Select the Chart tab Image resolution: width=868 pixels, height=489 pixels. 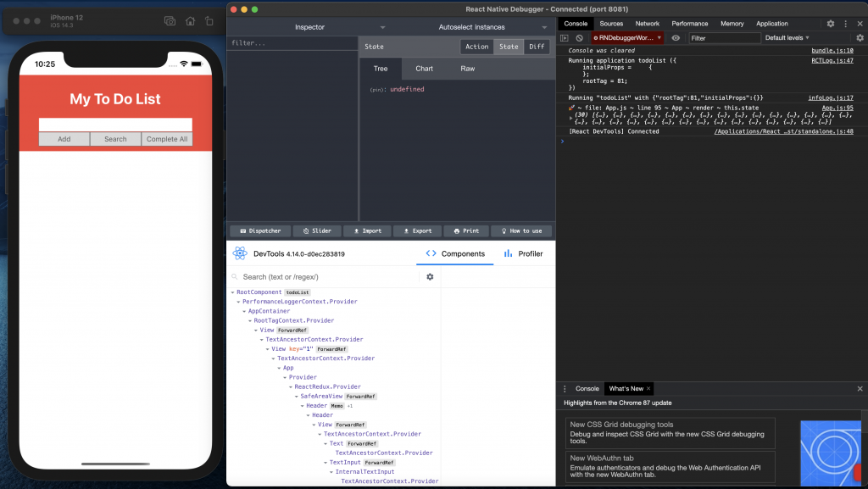point(424,69)
